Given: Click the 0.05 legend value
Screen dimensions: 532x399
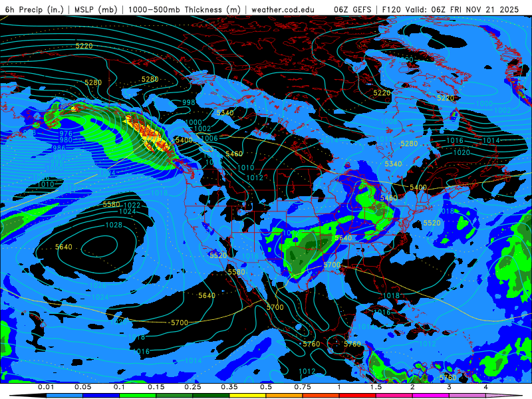Looking at the screenshot, I should click(x=82, y=387).
